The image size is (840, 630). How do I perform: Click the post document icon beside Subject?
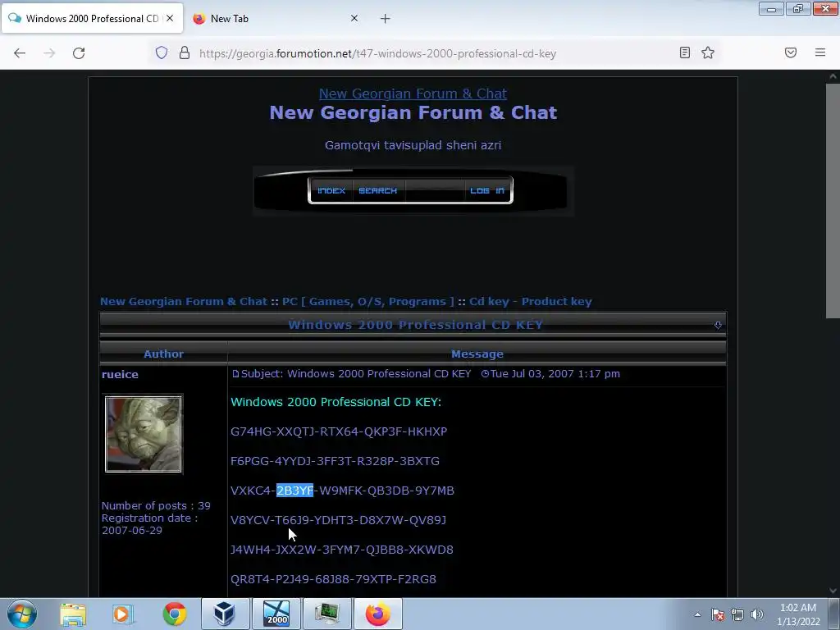[235, 374]
